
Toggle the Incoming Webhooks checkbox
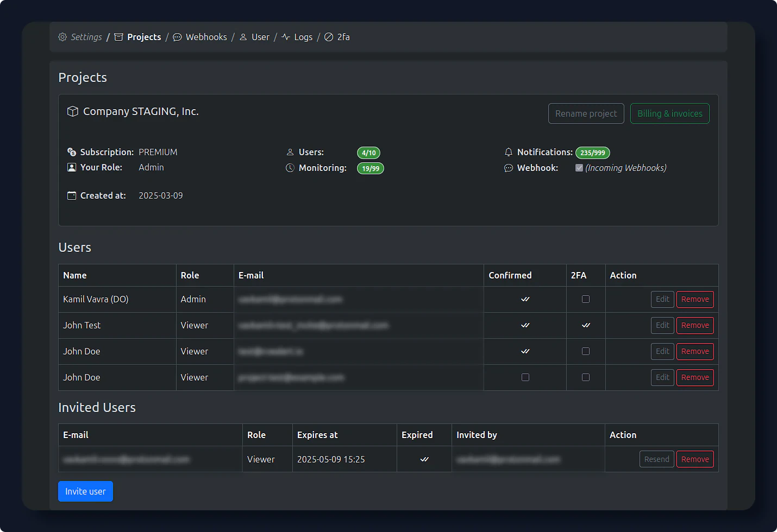579,168
